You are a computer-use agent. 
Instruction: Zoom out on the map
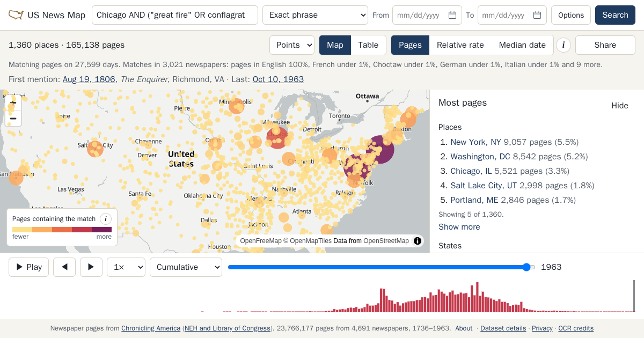tap(13, 118)
